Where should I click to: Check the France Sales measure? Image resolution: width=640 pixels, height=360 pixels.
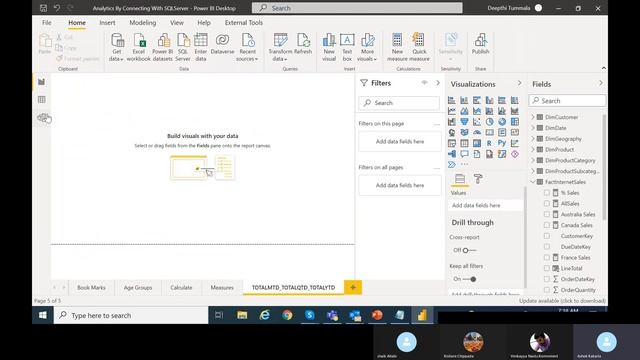click(547, 258)
